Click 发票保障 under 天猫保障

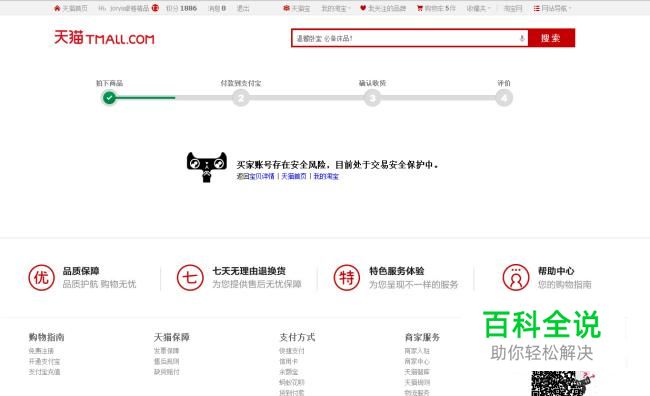pos(167,351)
